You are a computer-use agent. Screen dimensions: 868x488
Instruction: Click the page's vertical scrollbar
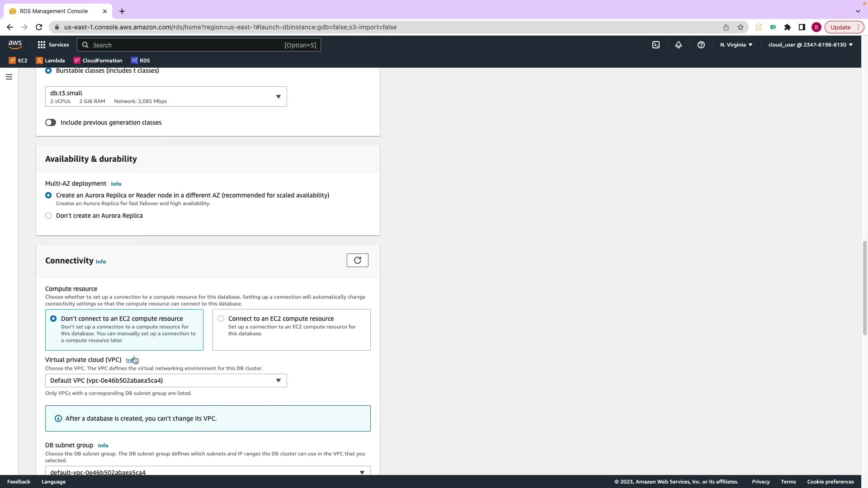point(864,288)
